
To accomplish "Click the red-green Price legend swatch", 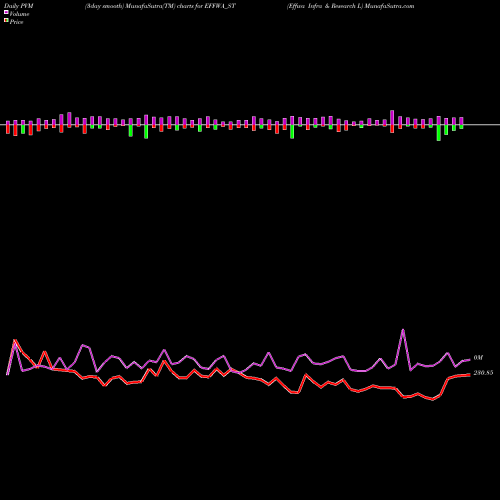I will (6, 21).
